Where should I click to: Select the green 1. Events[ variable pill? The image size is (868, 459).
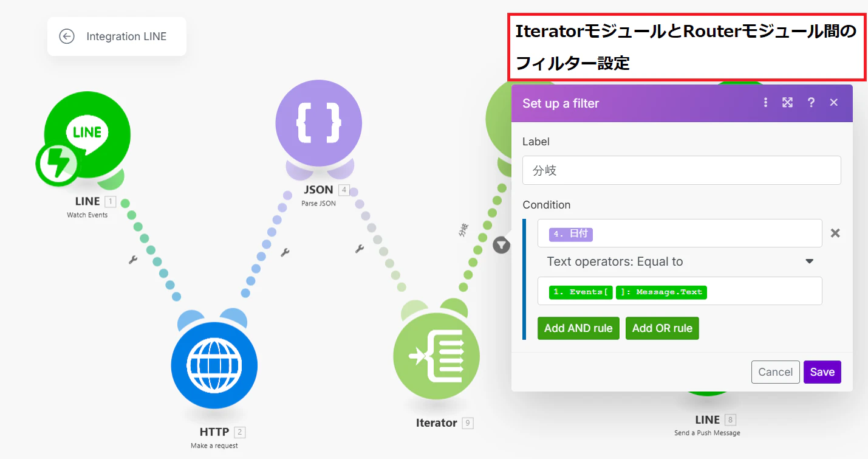pyautogui.click(x=581, y=292)
